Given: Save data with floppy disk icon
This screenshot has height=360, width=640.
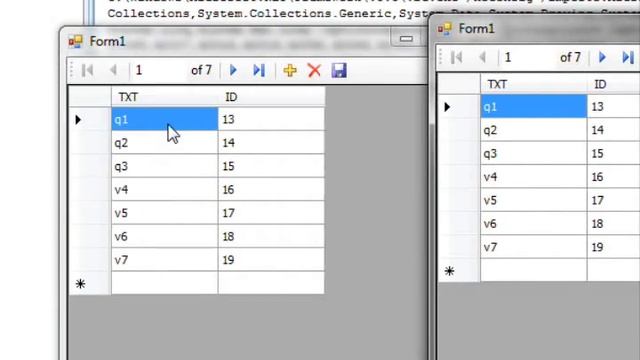Looking at the screenshot, I should coord(339,70).
